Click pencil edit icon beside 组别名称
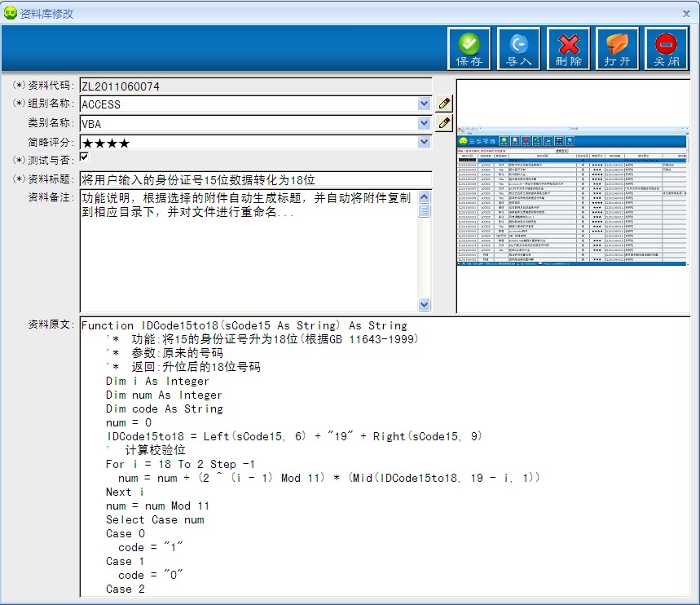This screenshot has height=605, width=700. [x=444, y=104]
